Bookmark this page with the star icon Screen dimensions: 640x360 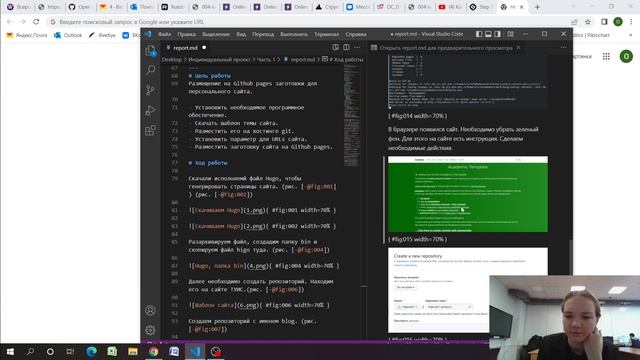coord(588,22)
